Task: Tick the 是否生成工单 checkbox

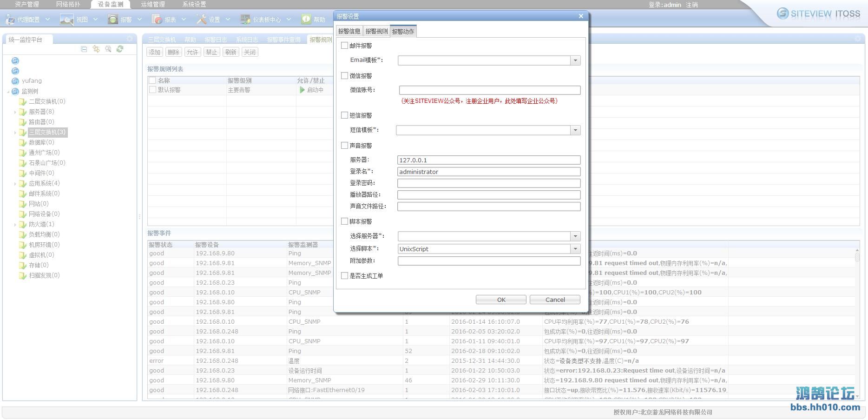Action: [344, 275]
